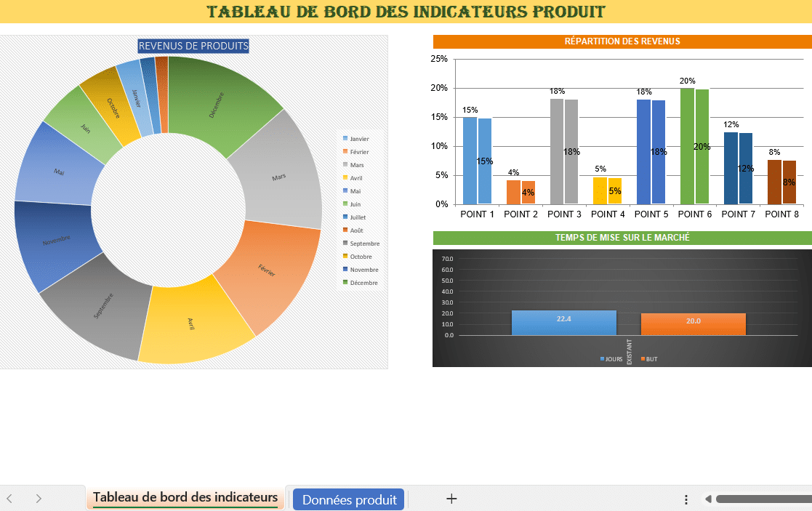Click the POINT 2 orange bar
812x511 pixels.
pyautogui.click(x=513, y=192)
